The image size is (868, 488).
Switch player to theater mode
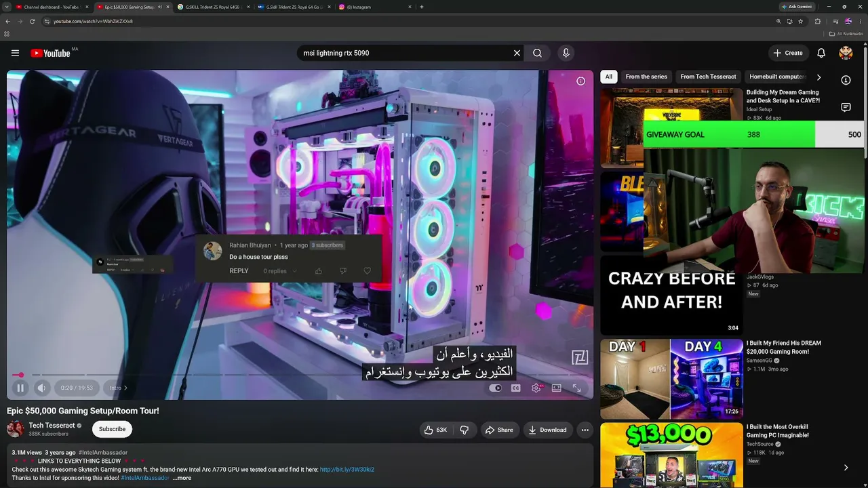[x=557, y=388]
